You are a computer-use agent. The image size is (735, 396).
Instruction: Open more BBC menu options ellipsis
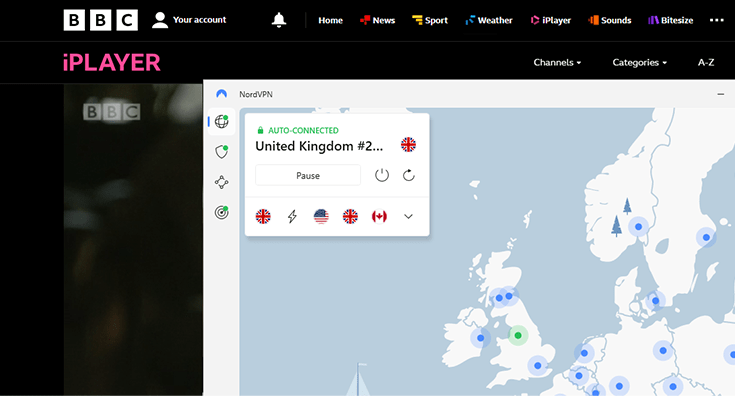coord(716,20)
